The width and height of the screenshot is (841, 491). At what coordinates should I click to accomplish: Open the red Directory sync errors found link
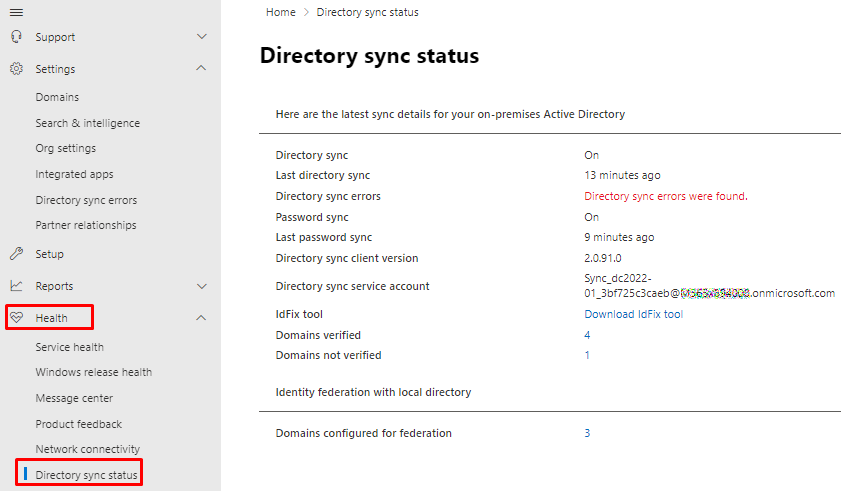pyautogui.click(x=665, y=196)
